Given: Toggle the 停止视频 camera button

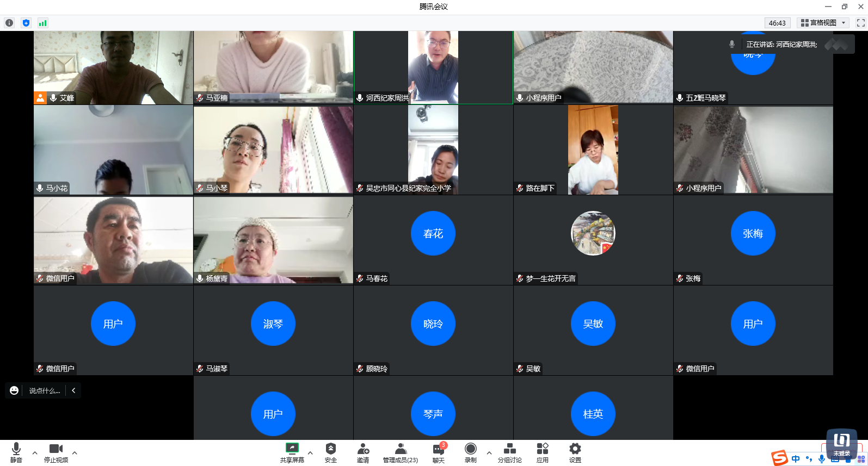Looking at the screenshot, I should [x=56, y=452].
